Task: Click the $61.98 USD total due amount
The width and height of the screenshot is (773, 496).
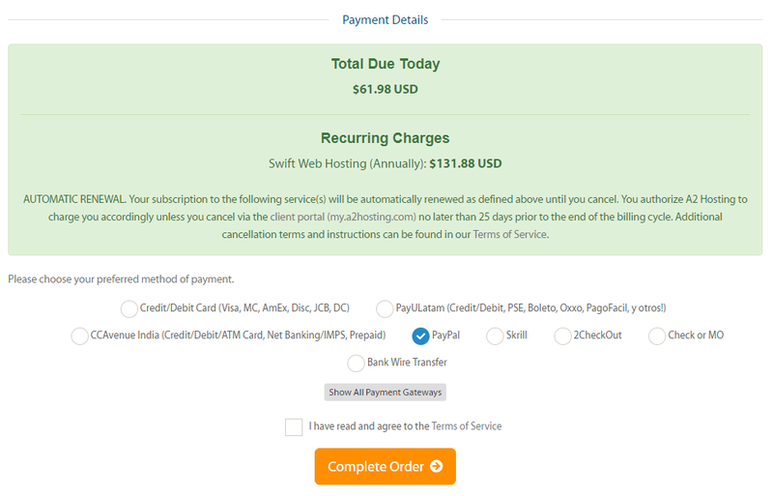Action: coord(385,89)
